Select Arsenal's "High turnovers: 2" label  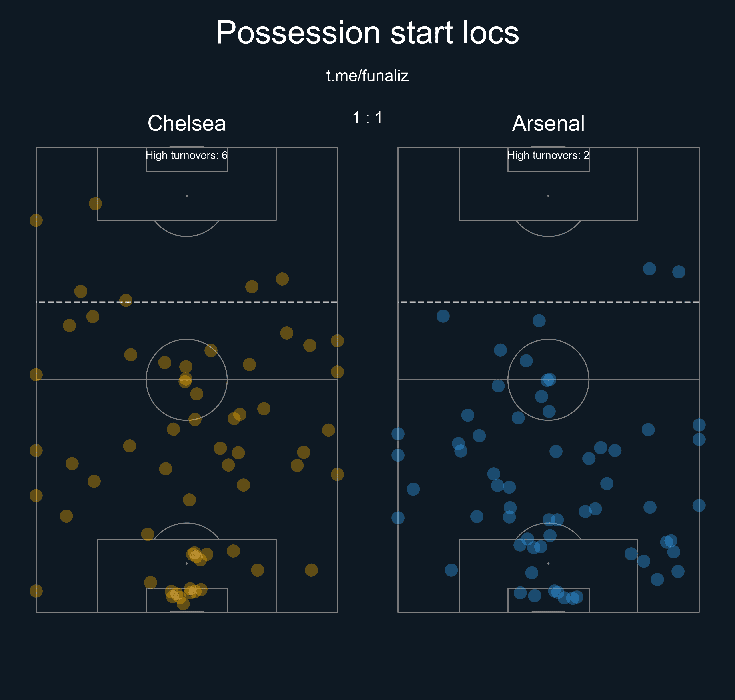pos(548,155)
